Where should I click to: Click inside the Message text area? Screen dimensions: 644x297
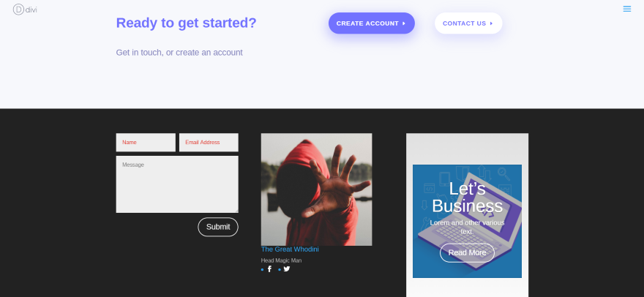[x=177, y=184]
